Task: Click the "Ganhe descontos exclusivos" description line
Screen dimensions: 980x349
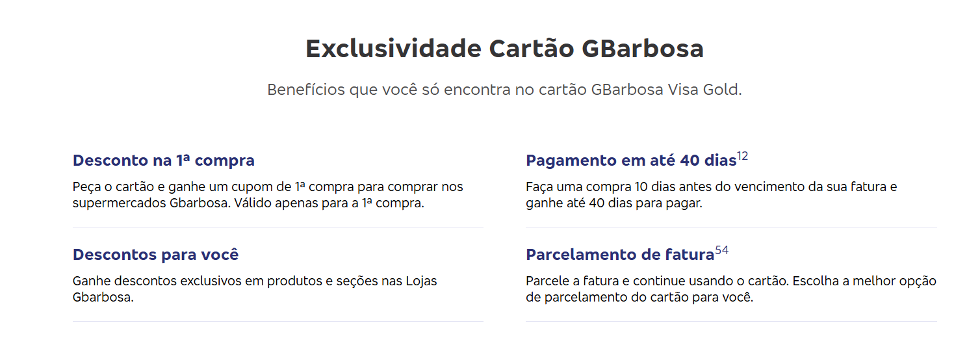Action: click(x=255, y=281)
